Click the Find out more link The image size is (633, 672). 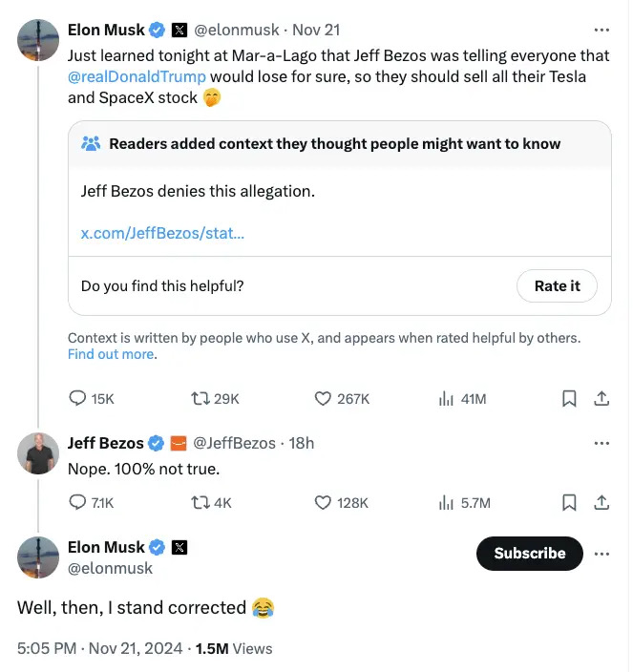[111, 354]
